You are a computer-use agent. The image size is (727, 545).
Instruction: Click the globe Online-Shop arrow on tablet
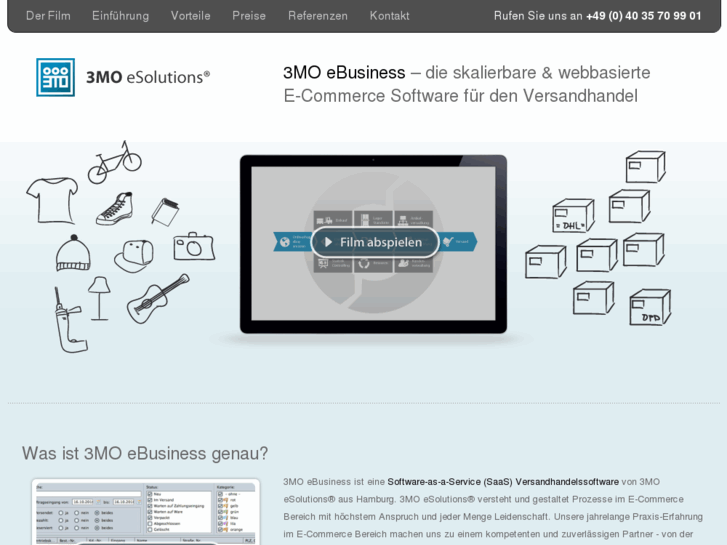pos(292,242)
